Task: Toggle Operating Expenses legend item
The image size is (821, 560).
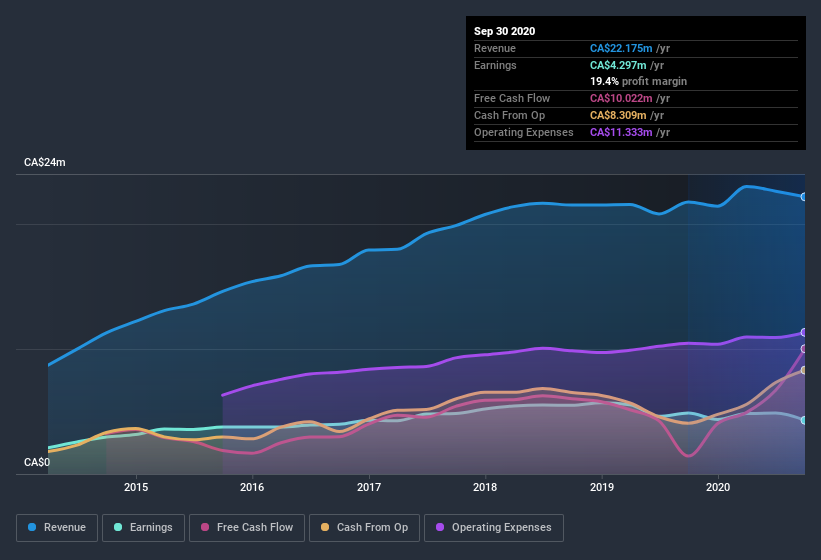Action: (x=493, y=527)
